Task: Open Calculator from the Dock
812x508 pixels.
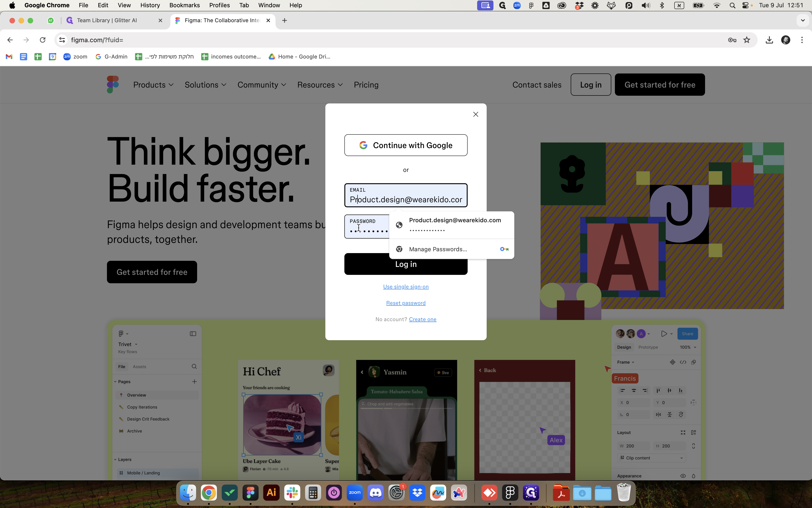Action: (x=313, y=493)
